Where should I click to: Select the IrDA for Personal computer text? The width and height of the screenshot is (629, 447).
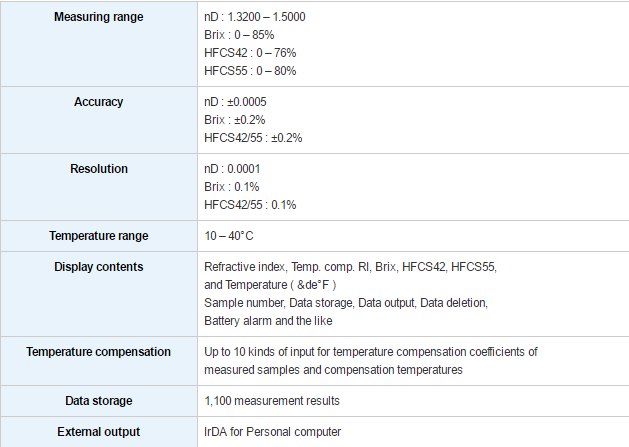tap(272, 432)
